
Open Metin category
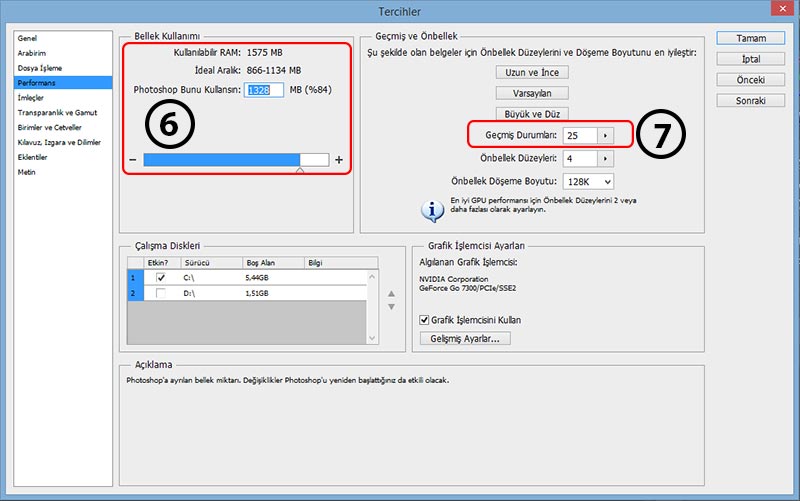(63, 172)
